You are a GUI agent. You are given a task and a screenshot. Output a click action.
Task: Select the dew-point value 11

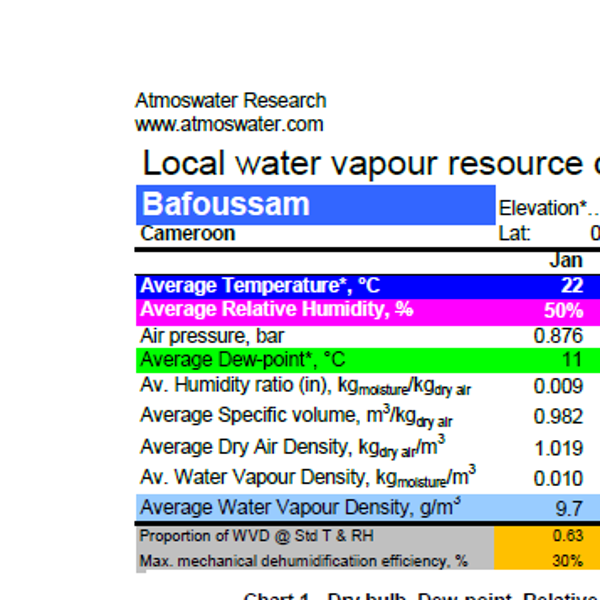572,360
